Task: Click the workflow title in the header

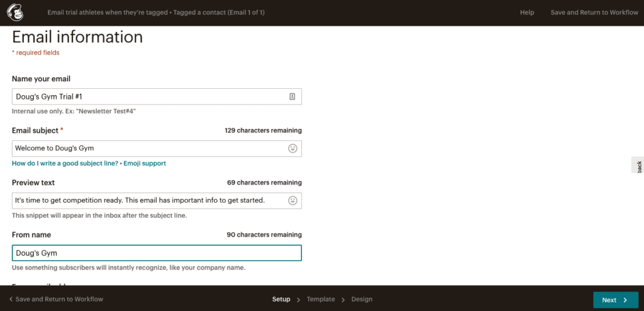Action: 156,13
